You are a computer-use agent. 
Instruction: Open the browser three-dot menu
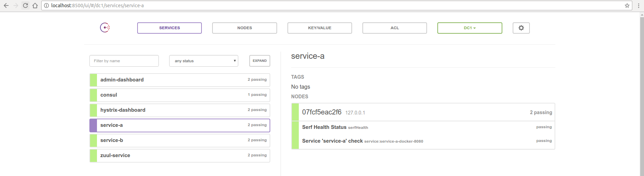coord(638,5)
